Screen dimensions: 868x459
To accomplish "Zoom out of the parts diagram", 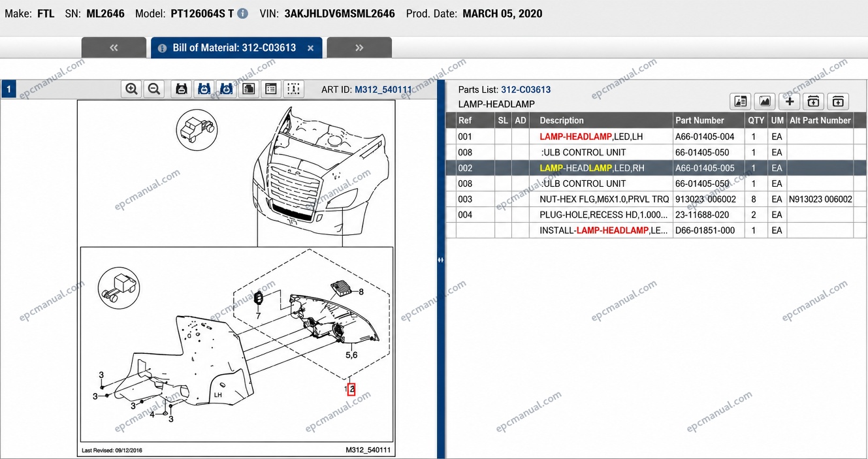I will point(154,89).
